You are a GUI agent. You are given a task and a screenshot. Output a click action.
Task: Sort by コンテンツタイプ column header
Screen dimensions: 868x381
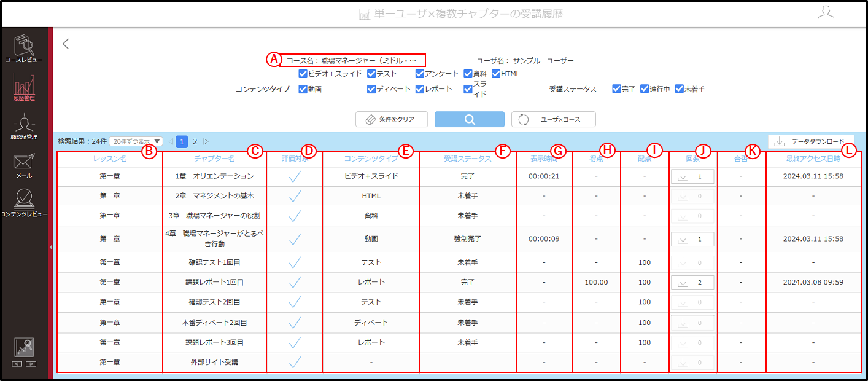tap(370, 159)
